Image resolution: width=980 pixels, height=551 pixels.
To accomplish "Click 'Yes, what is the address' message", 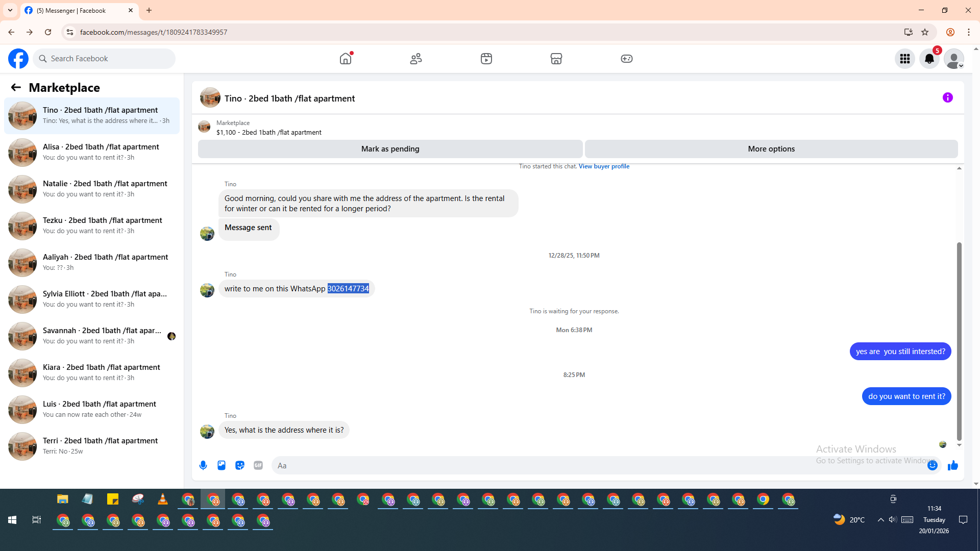I will point(284,430).
